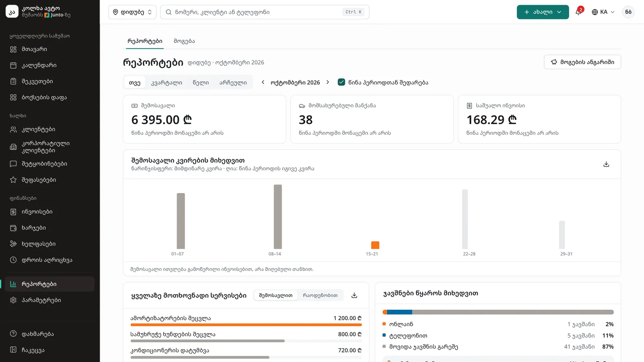This screenshot has width=644, height=362.
Task: Open კორპორატიული კლიენტები in sidebar
Action: pos(50,147)
